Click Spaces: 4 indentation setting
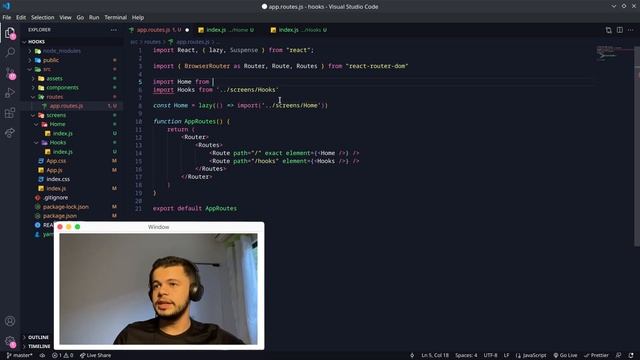 [466, 356]
